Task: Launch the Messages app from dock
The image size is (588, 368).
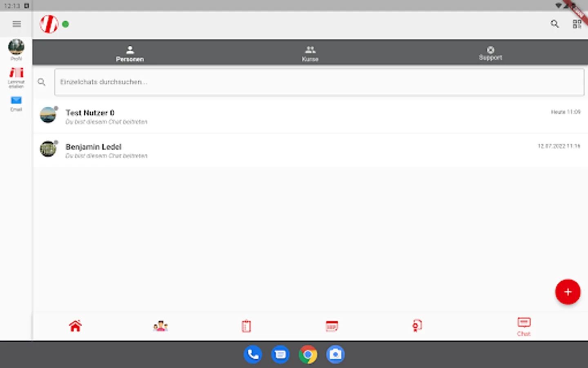Action: point(281,355)
